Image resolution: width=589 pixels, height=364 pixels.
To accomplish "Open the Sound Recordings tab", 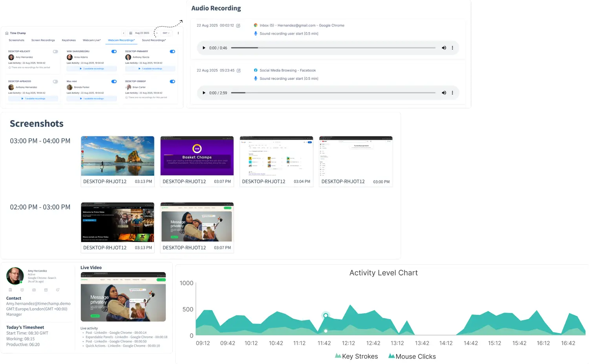I will click(154, 40).
